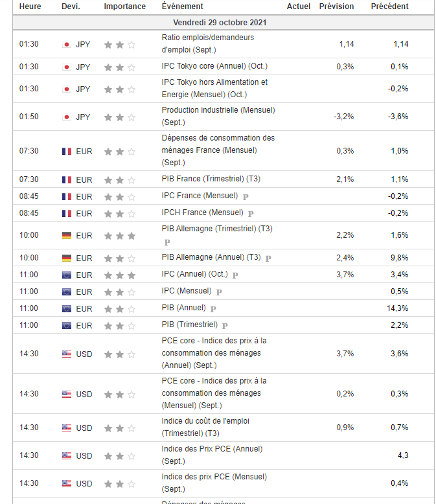
Task: Click the Importance column header
Action: click(x=124, y=6)
